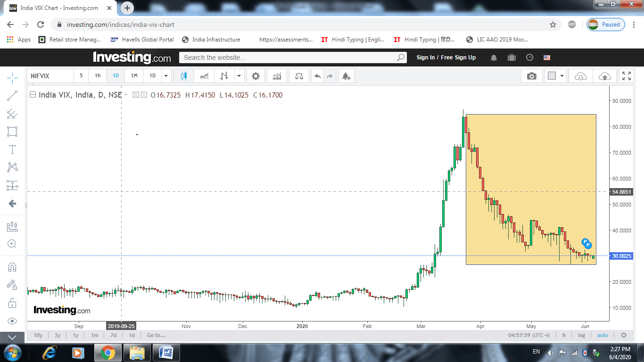Click the chart clock 04:57:59 (UTC-4)
644x362 pixels.
coord(529,335)
